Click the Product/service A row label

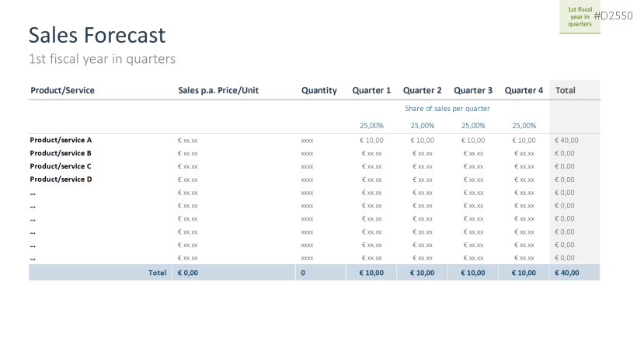click(61, 140)
